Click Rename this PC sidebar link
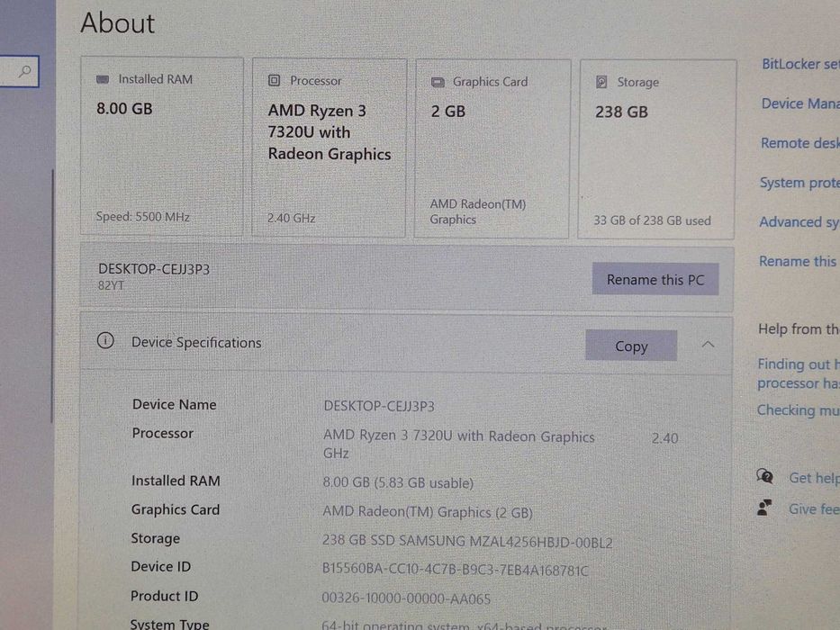This screenshot has height=630, width=840. [798, 261]
